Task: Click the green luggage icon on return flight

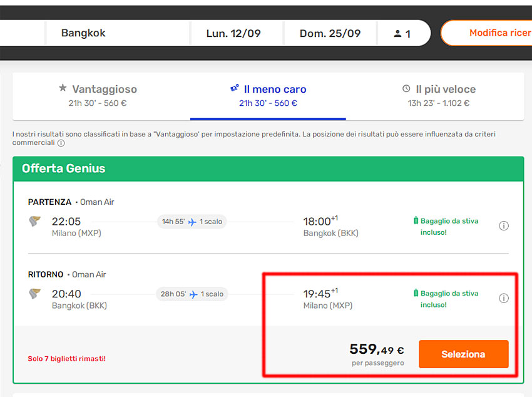Action: point(416,293)
